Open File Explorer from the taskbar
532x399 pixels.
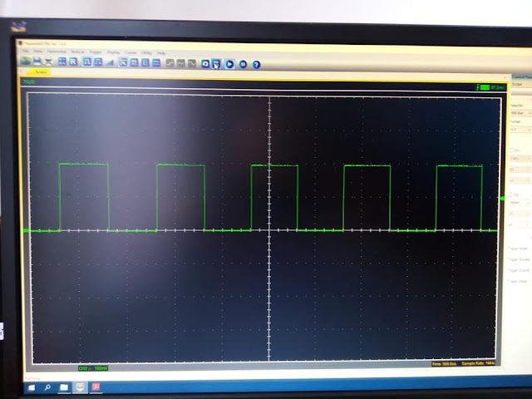(64, 387)
